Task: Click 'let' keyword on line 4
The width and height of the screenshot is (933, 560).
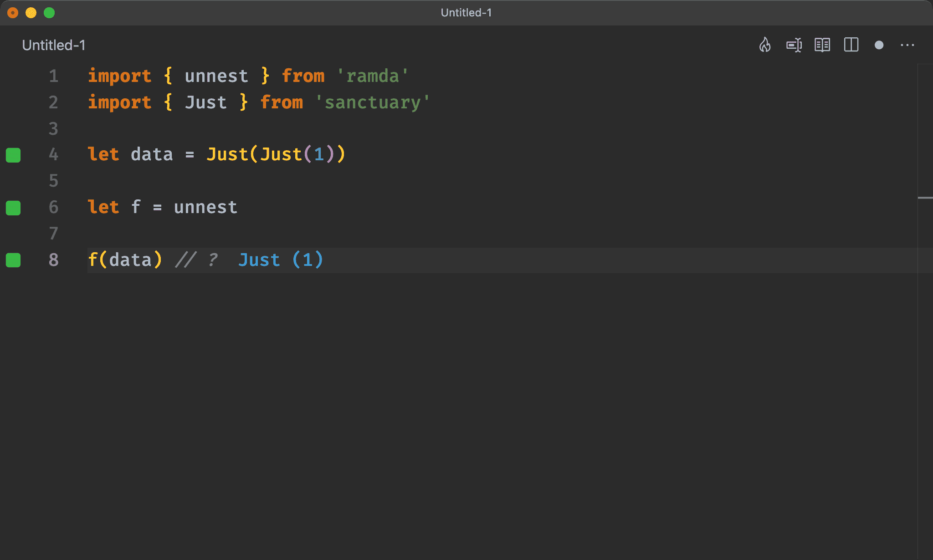Action: (x=103, y=155)
